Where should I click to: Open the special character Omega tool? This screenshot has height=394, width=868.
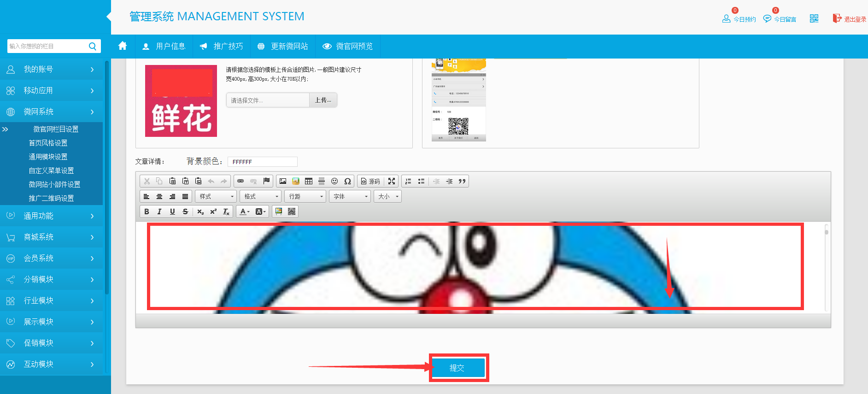(x=347, y=181)
